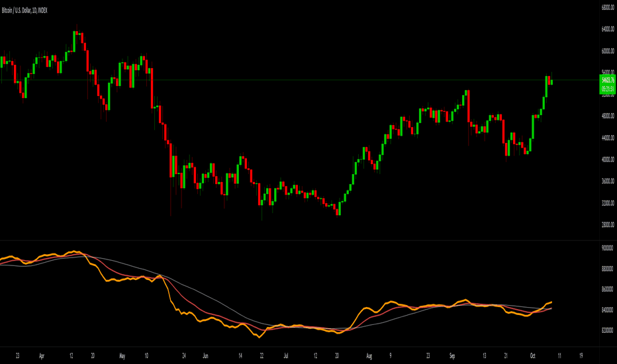The width and height of the screenshot is (617, 364).
Task: Click the date label 13 after Sep
Action: point(484,356)
